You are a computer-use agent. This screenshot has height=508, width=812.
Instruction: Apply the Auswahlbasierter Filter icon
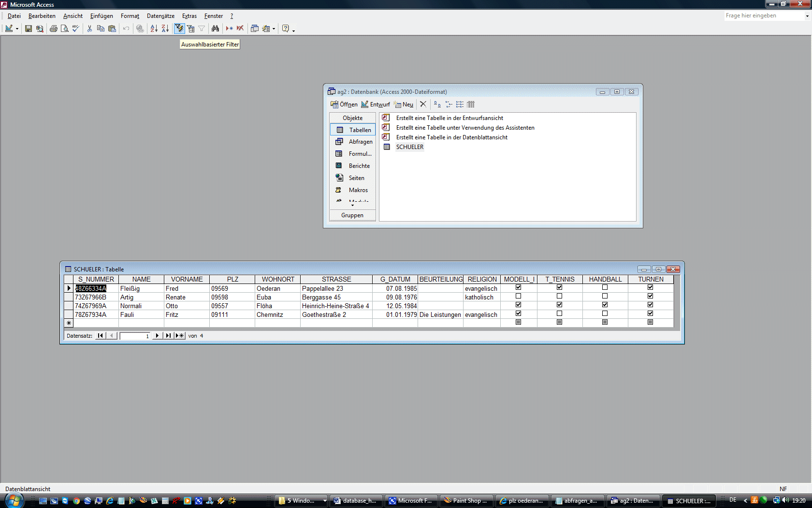click(x=179, y=29)
